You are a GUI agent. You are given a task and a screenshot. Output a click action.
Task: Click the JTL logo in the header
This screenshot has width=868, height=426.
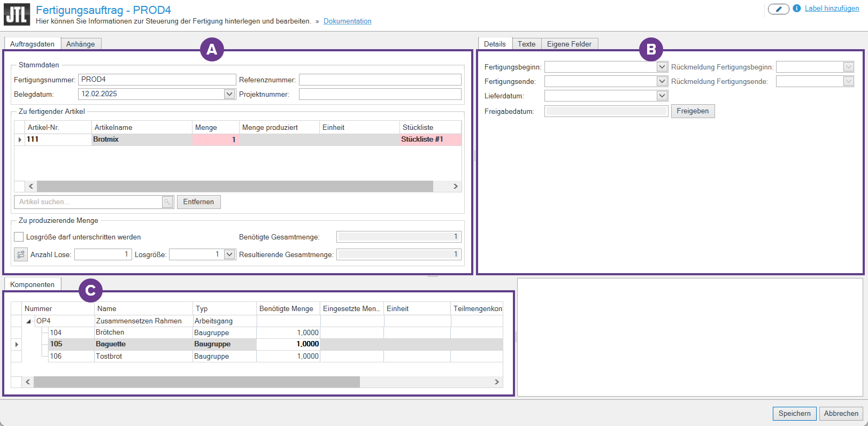point(17,14)
